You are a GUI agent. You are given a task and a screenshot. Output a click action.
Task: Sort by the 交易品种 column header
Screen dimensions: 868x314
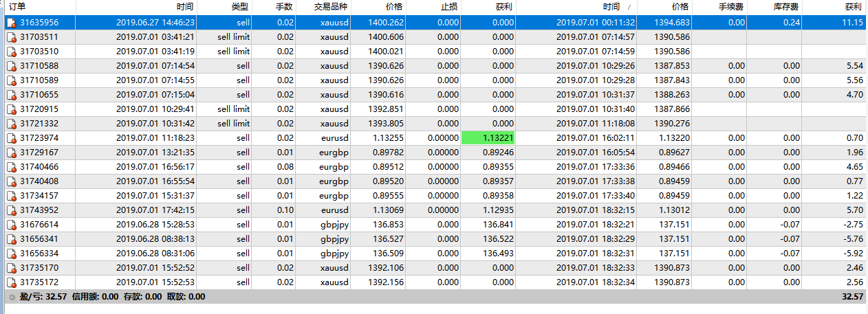pos(329,7)
